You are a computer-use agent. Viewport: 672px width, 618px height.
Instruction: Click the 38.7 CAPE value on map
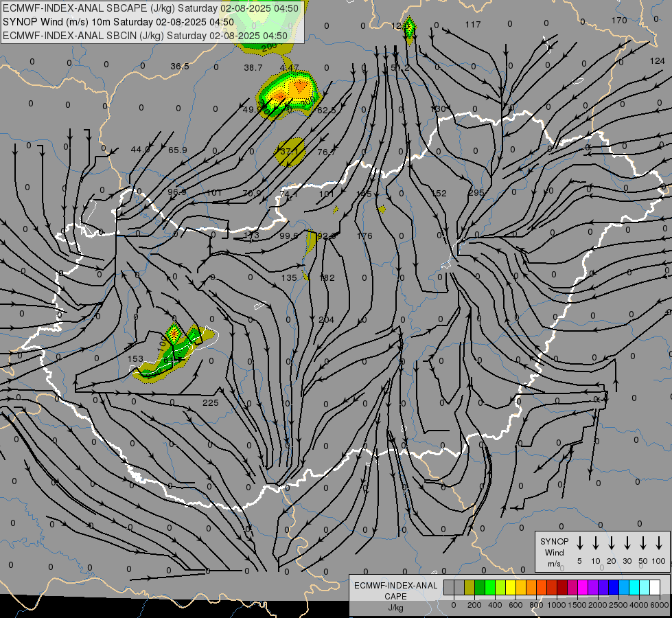click(253, 68)
